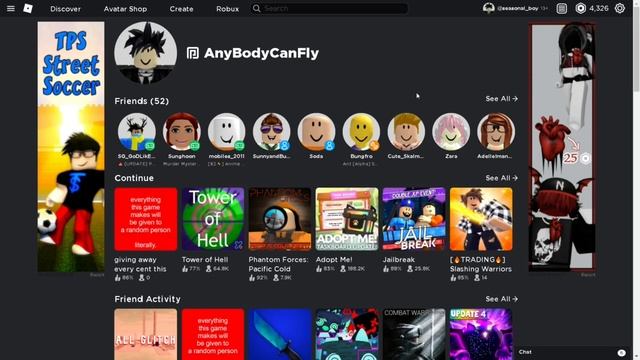Click the large profile avatar picture
640x360 pixels.
[x=146, y=53]
